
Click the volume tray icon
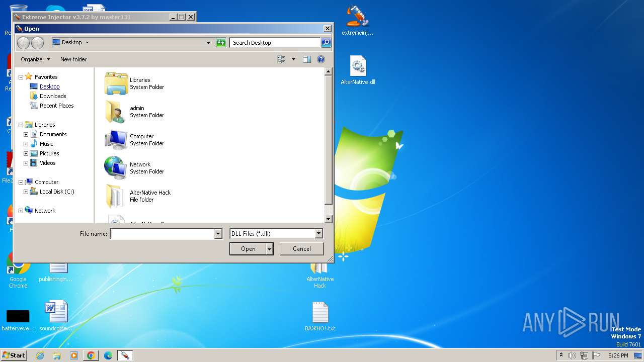pos(572,355)
